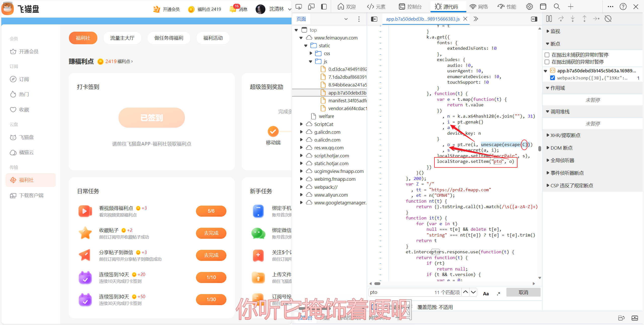The height and width of the screenshot is (325, 644).
Task: Click 去完成 for 收藏帖子 task
Action: tap(211, 233)
